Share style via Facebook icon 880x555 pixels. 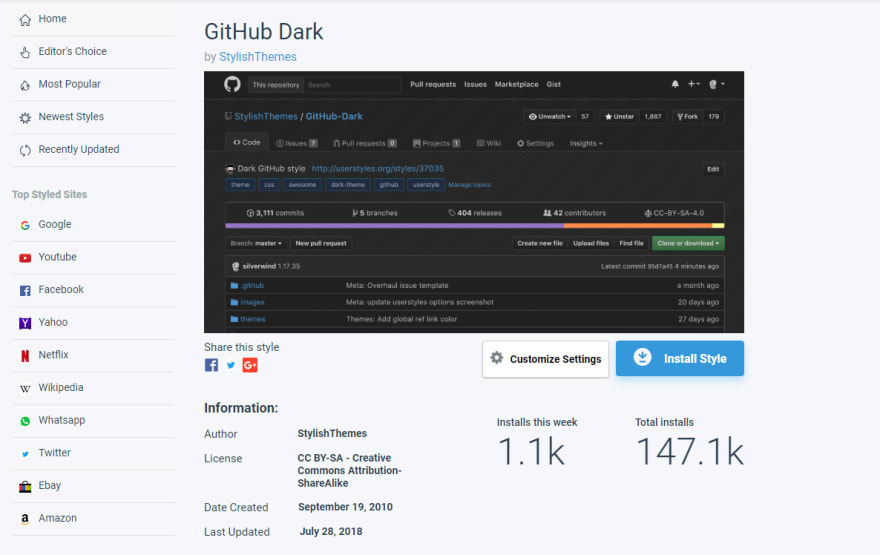pyautogui.click(x=211, y=365)
